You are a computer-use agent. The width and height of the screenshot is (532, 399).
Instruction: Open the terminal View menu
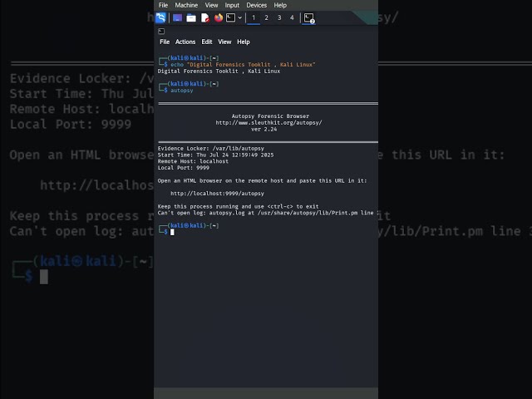click(x=224, y=42)
